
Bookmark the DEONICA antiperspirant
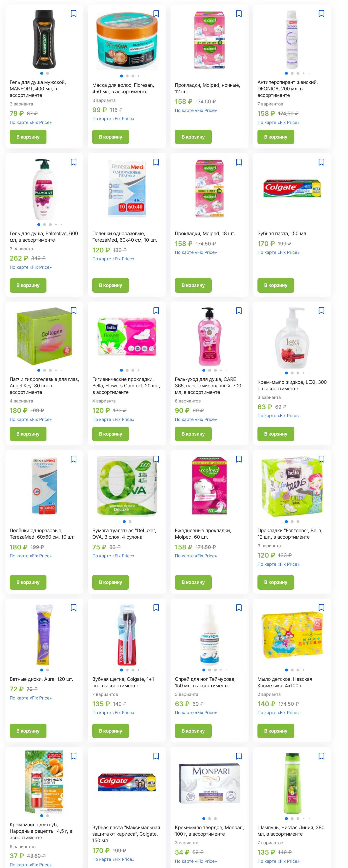(x=321, y=13)
